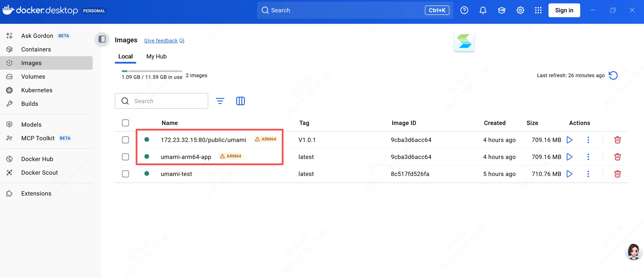Switch to the My Hub tab
Image resolution: width=644 pixels, height=278 pixels.
pos(156,57)
